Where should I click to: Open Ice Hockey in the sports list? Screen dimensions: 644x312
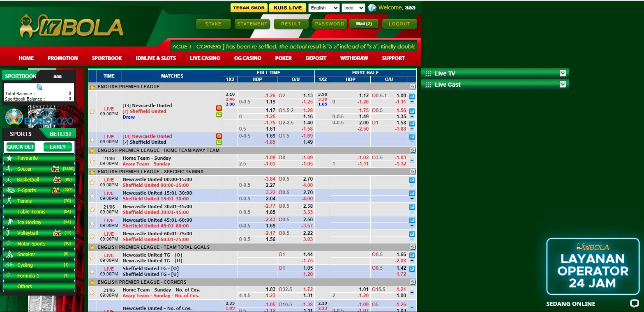[39, 222]
